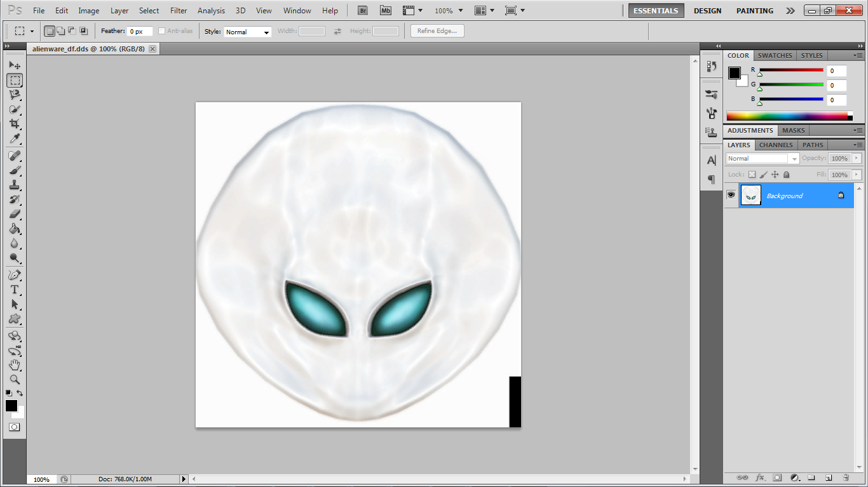Select the Hand tool
Screen dimensions: 868x487
click(x=15, y=365)
